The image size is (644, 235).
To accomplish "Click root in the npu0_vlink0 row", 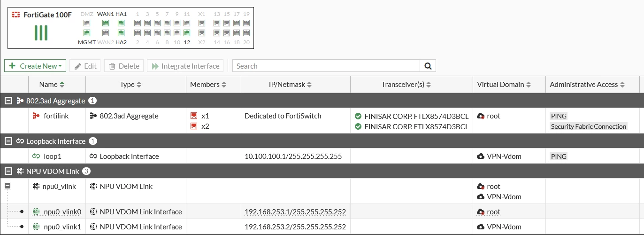I will pos(493,211).
